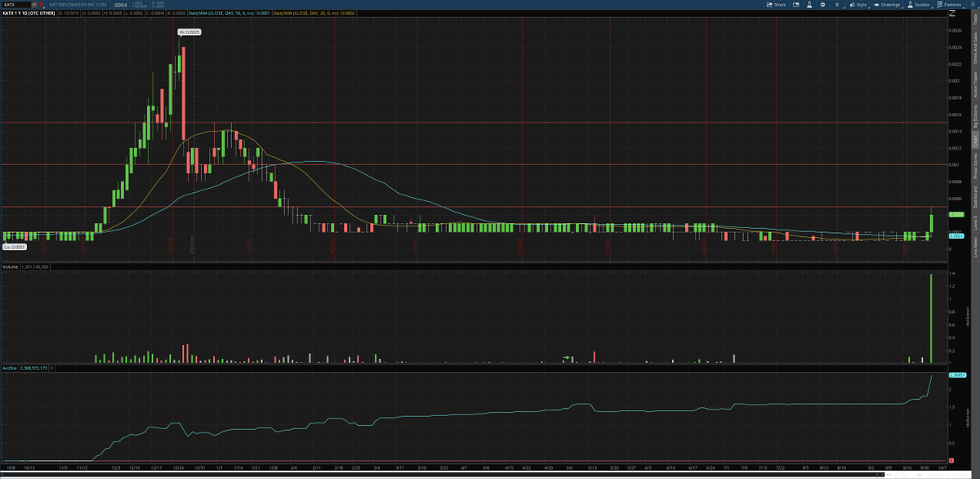Click the KATX 1 Y 1D chart title
Image resolution: width=980 pixels, height=479 pixels.
click(29, 13)
